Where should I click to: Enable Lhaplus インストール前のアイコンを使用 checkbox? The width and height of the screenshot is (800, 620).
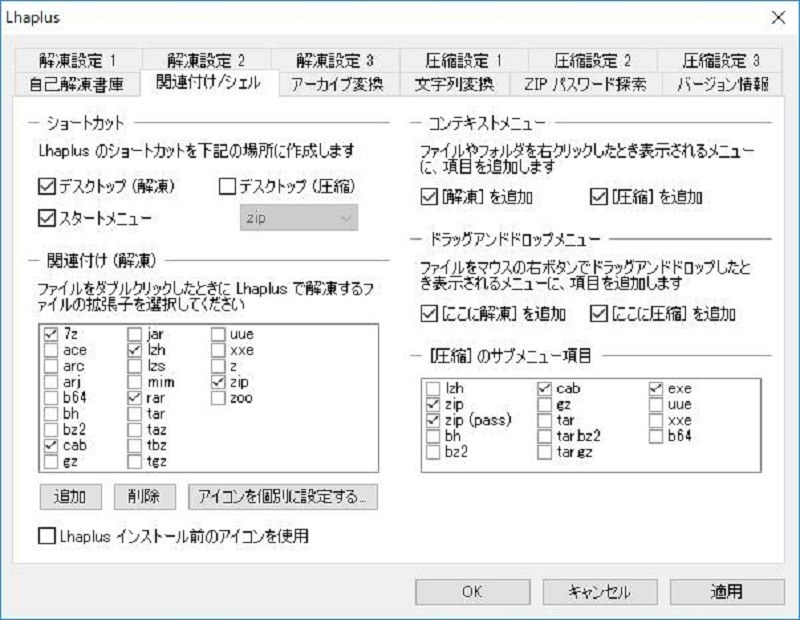47,536
